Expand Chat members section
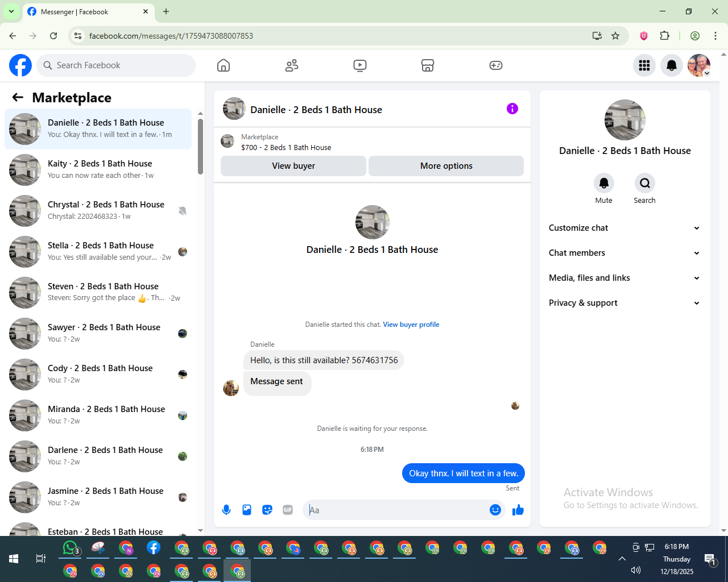Viewport: 728px width, 582px height. (624, 253)
